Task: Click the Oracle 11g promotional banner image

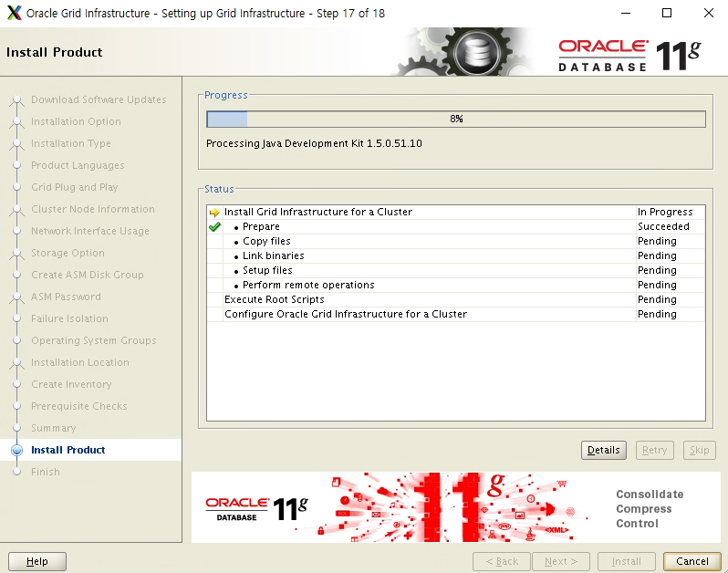Action: [x=455, y=507]
